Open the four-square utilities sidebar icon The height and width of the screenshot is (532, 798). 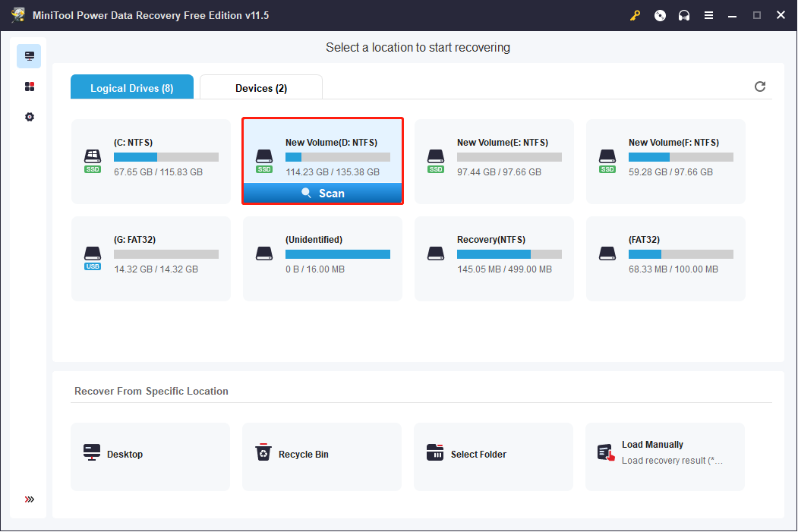(x=30, y=87)
